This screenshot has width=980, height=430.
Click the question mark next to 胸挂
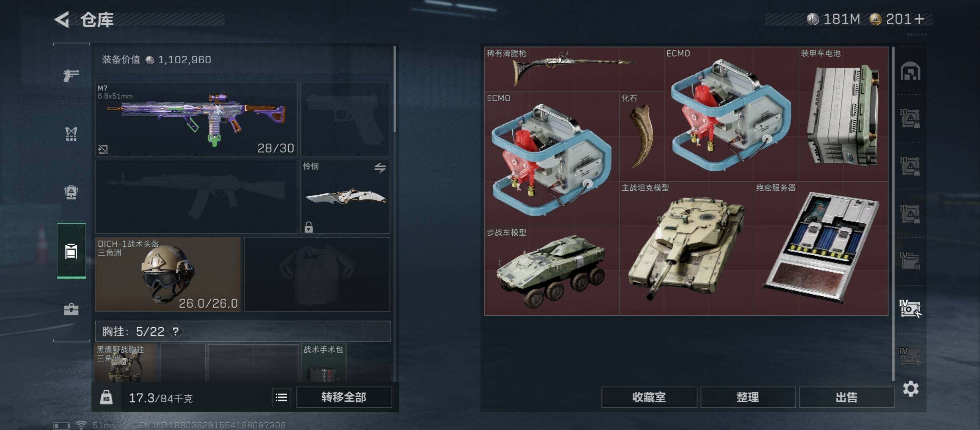(x=176, y=331)
